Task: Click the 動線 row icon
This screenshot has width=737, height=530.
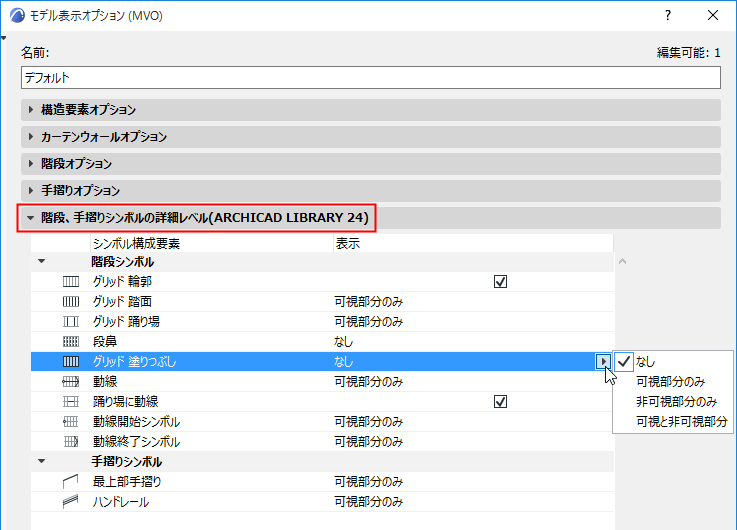Action: click(71, 382)
